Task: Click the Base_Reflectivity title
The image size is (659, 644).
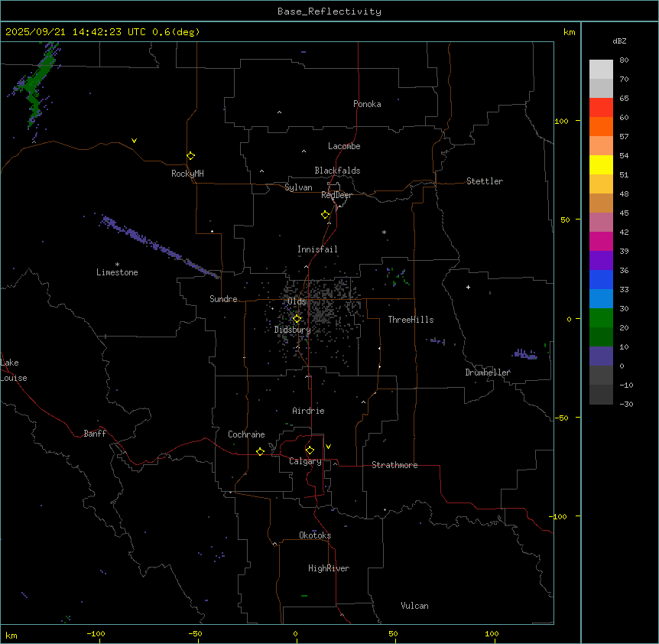Action: pyautogui.click(x=329, y=11)
